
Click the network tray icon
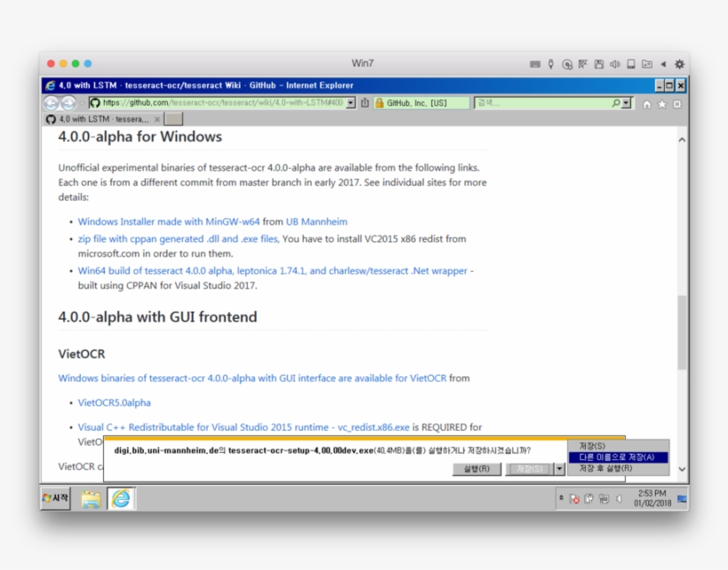click(x=604, y=499)
